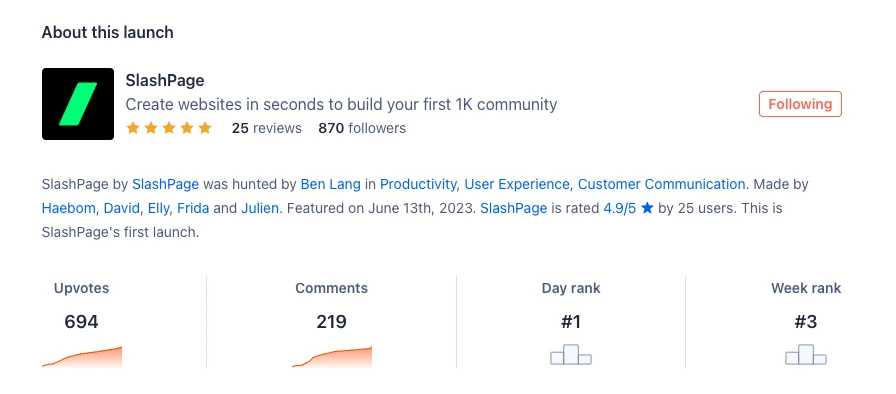Click the Week rank podium icon
Viewport: 896px width, 394px height.
click(806, 355)
